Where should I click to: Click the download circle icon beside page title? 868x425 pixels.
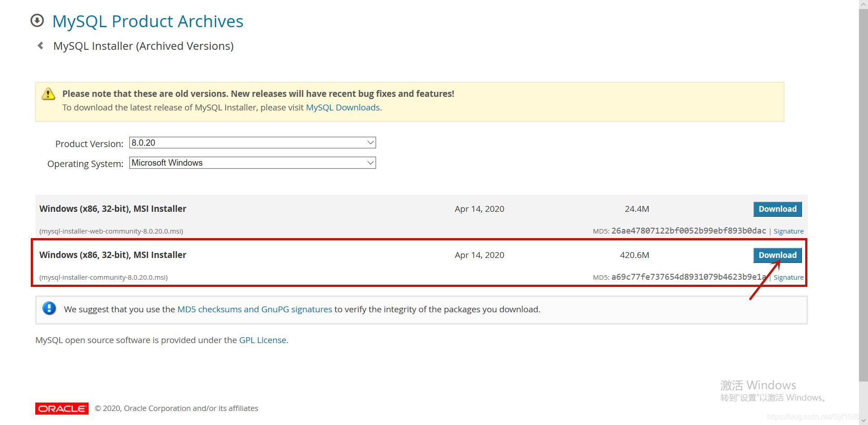(37, 20)
